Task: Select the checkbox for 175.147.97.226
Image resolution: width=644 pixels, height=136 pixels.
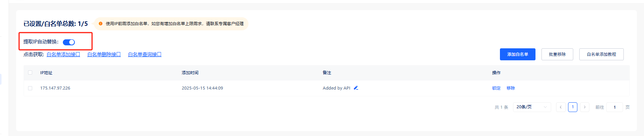Action: [30, 88]
